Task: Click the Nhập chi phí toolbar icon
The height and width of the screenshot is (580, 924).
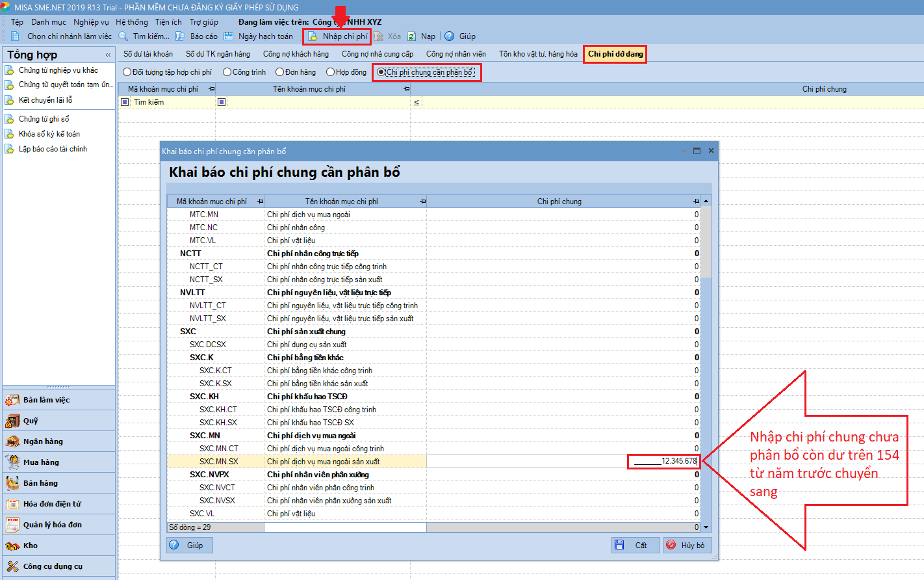Action: click(313, 36)
